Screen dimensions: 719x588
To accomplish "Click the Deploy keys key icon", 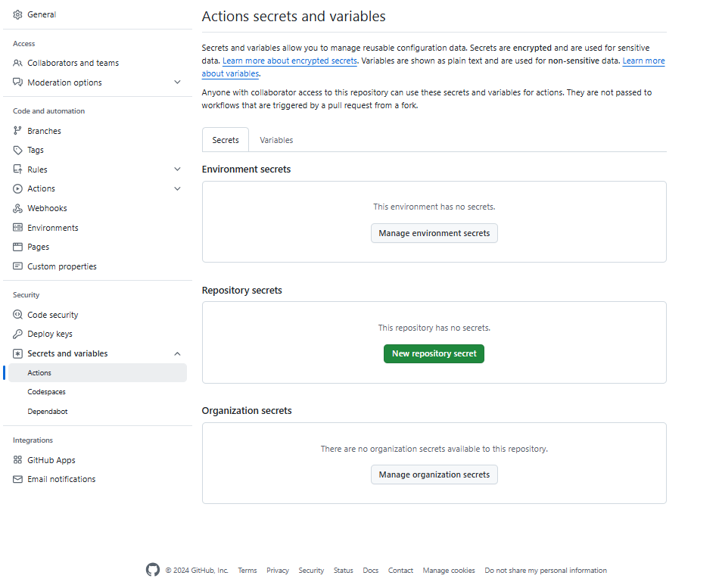I will pyautogui.click(x=17, y=334).
